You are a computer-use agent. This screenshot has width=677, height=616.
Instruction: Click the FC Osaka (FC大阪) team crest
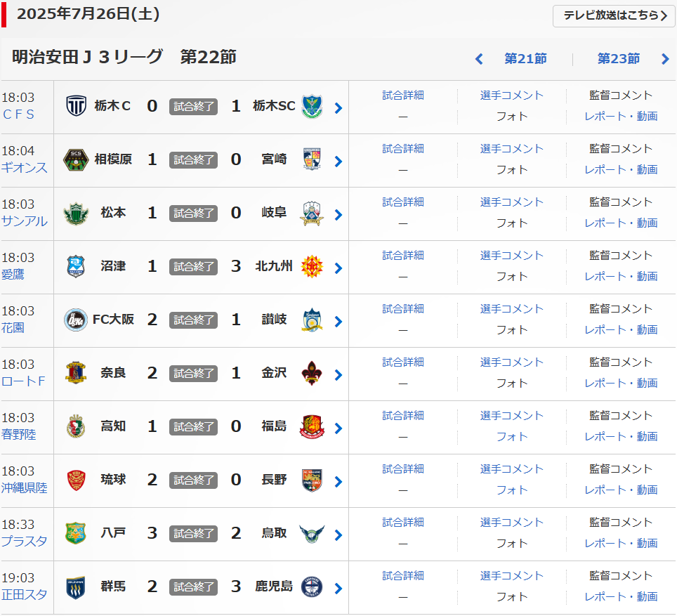pyautogui.click(x=76, y=320)
